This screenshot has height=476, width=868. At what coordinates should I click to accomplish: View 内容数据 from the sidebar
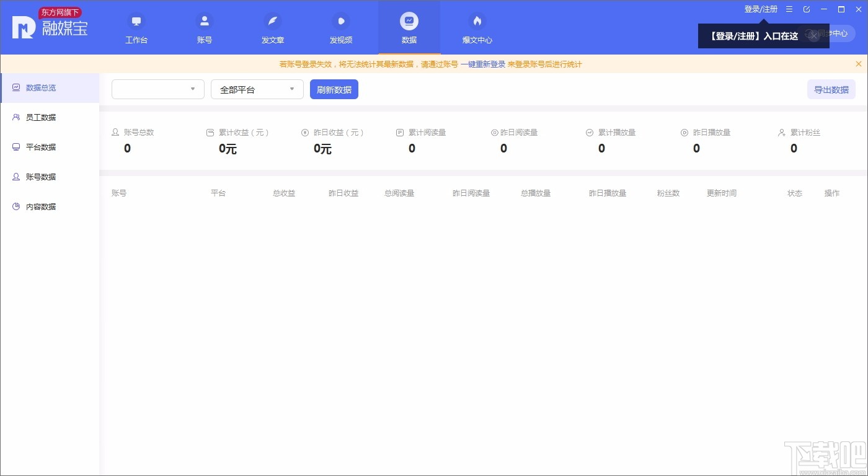pyautogui.click(x=50, y=207)
